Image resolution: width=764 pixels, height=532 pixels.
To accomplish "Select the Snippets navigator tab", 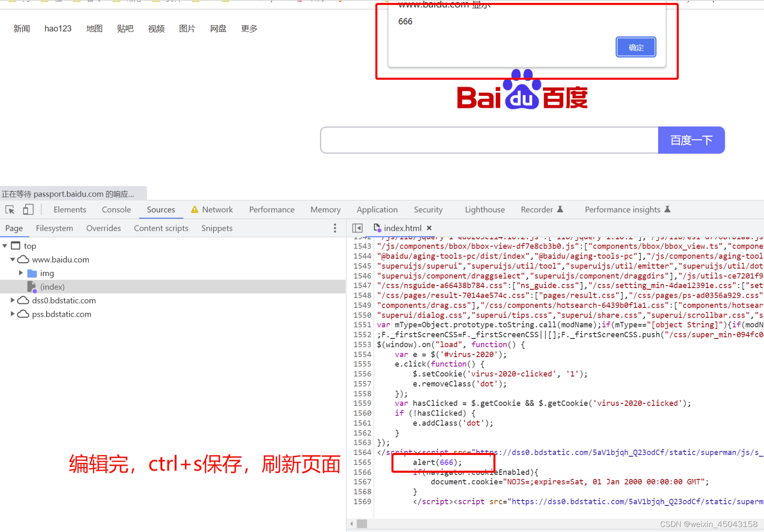I will (217, 228).
